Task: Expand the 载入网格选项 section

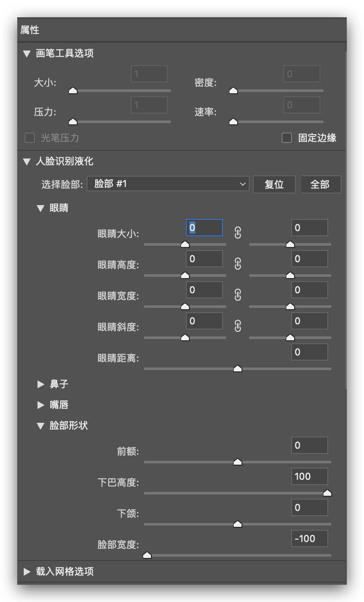Action: 27,572
